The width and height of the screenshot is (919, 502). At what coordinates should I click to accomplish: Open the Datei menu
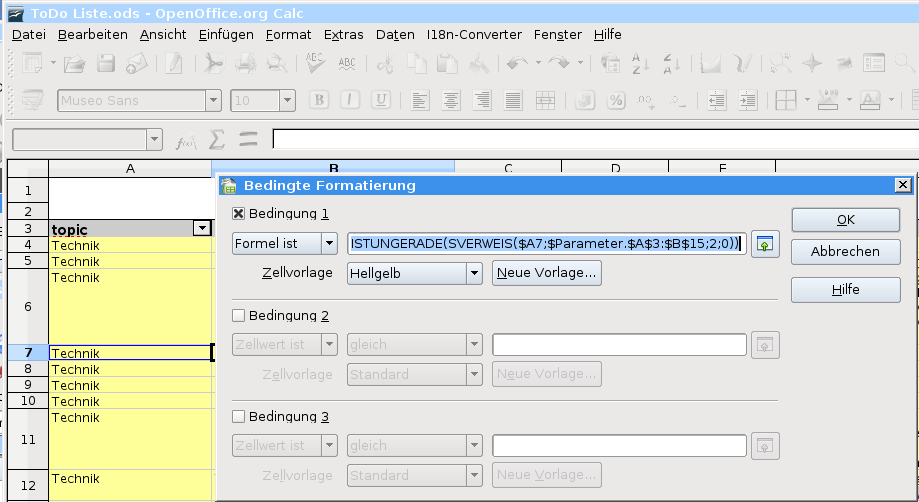click(x=29, y=35)
